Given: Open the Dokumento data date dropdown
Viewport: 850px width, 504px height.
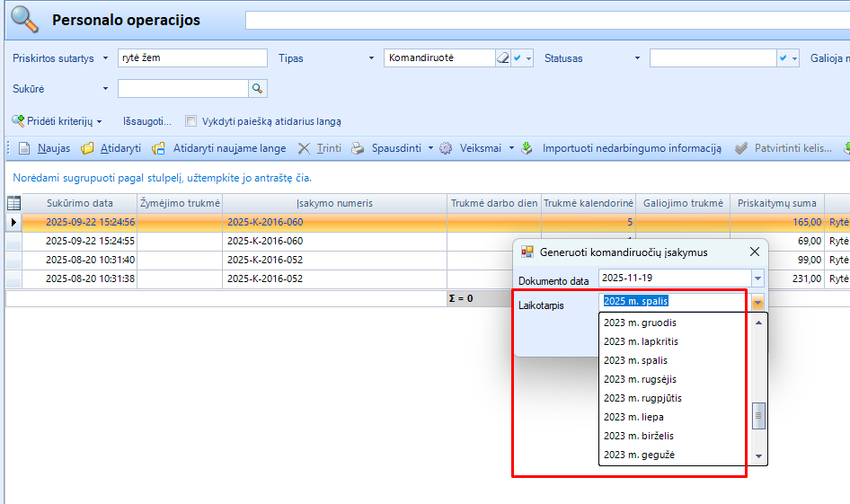Looking at the screenshot, I should [757, 279].
